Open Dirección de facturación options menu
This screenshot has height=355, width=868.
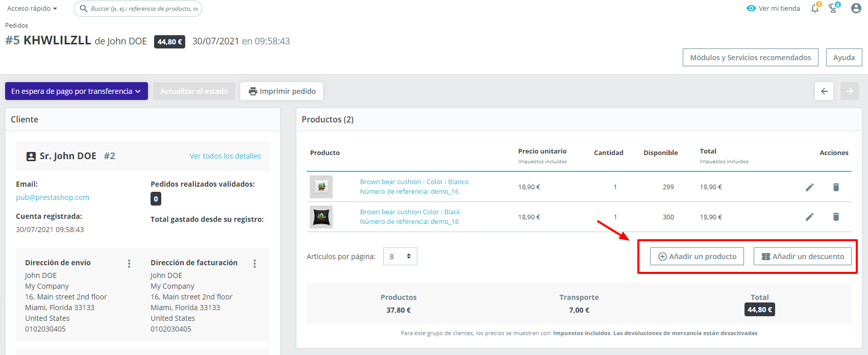pos(255,264)
